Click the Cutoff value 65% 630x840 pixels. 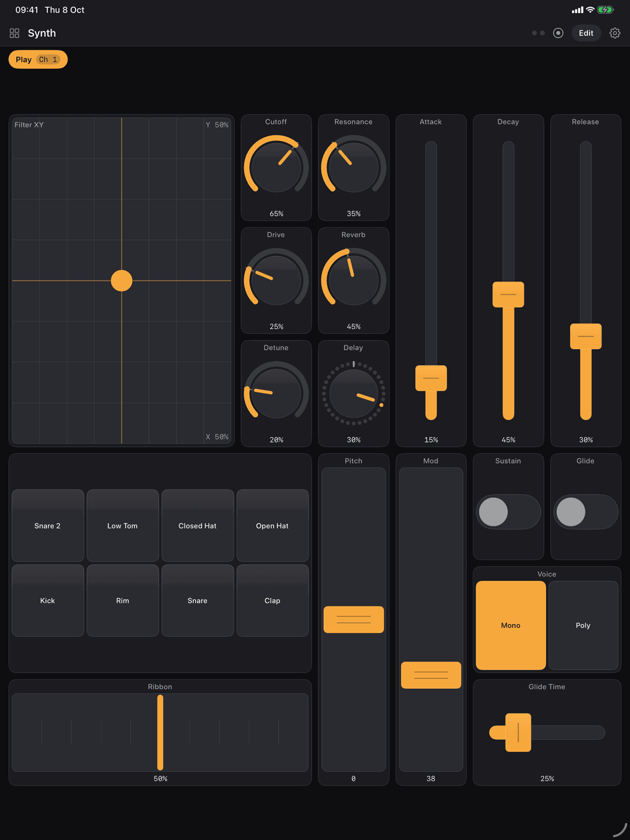point(276,214)
